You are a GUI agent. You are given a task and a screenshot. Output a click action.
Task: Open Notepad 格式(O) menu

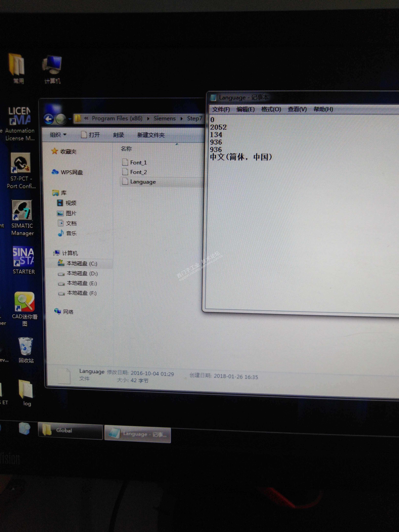pyautogui.click(x=271, y=109)
